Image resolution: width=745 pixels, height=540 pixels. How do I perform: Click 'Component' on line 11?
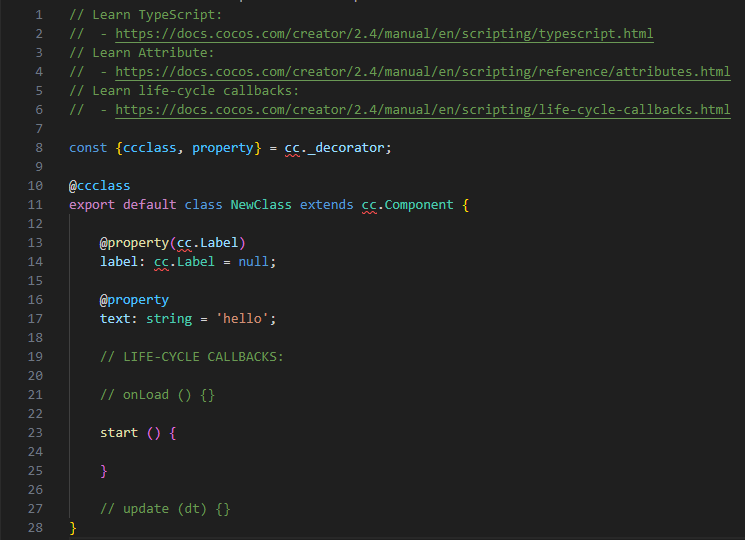(x=419, y=205)
